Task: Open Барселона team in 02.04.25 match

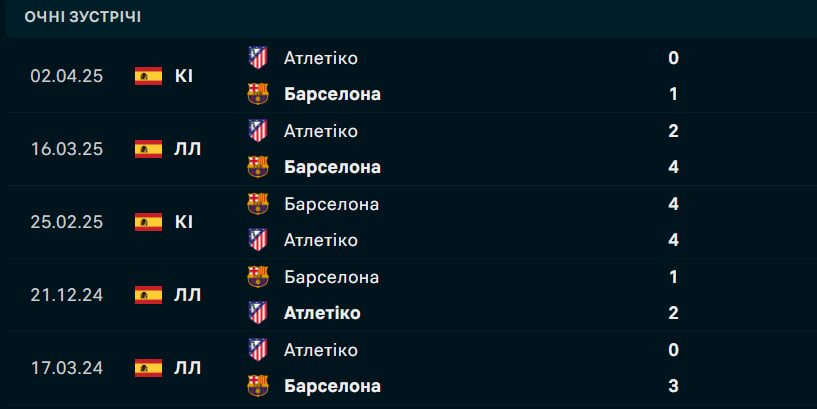Action: [x=332, y=94]
